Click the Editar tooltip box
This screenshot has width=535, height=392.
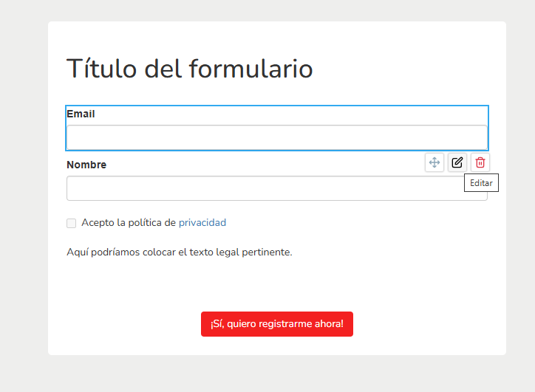click(481, 183)
